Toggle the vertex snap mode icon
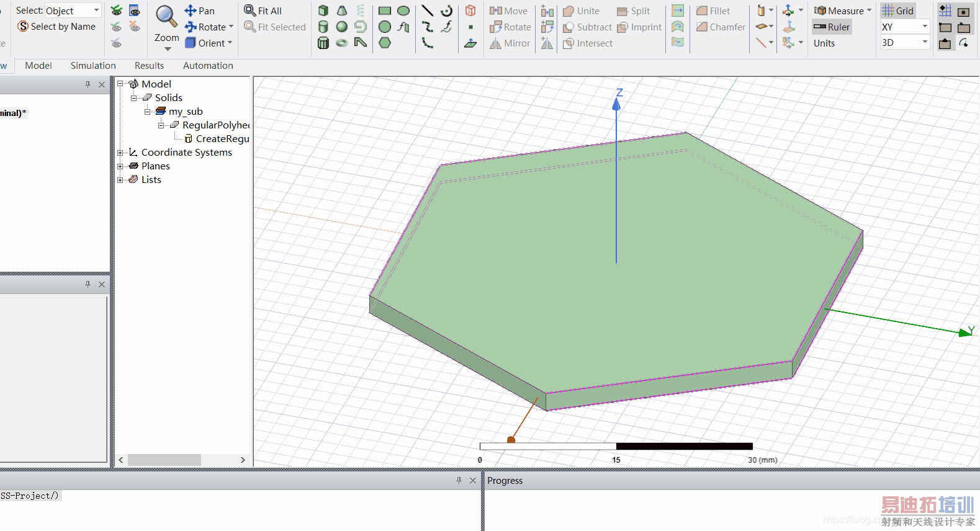This screenshot has width=980, height=531. tap(945, 27)
